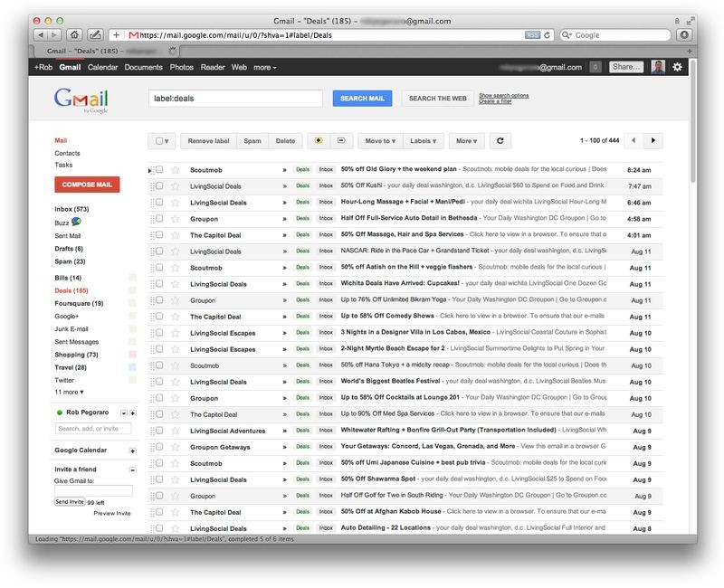
Task: Open the Labels dropdown
Action: [x=424, y=141]
